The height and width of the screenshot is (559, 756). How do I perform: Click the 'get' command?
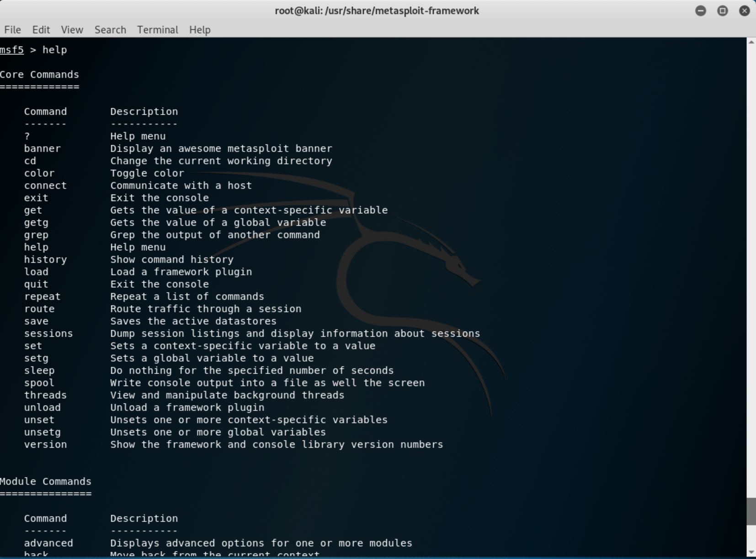click(x=33, y=210)
